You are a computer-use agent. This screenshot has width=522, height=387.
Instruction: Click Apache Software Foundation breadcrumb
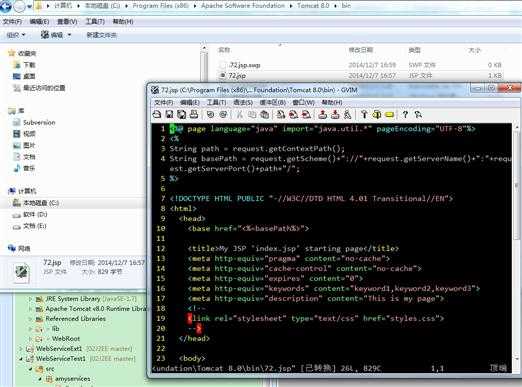click(243, 6)
